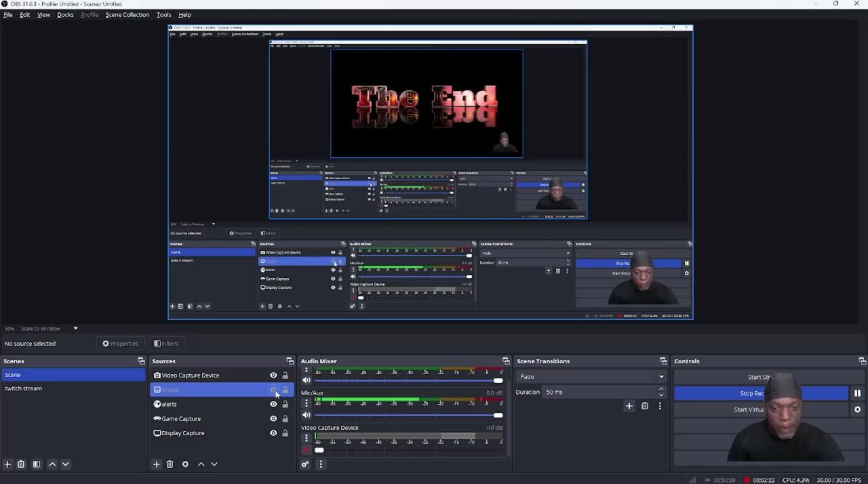This screenshot has height=484, width=868.
Task: Pause the recording
Action: [857, 393]
